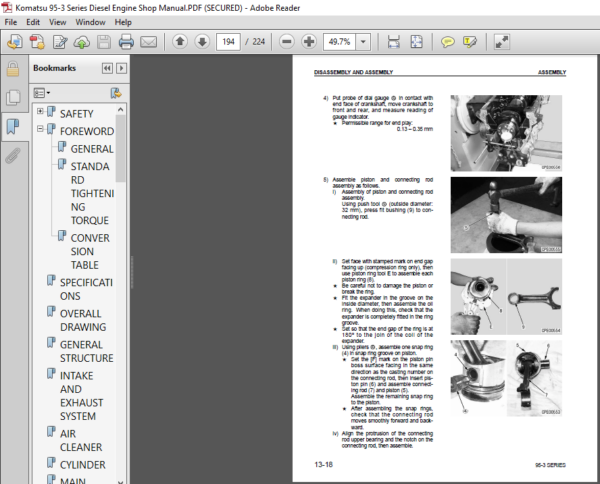Image resolution: width=600 pixels, height=484 pixels.
Task: Select the AIR CLEANER bookmark
Action: (81, 440)
